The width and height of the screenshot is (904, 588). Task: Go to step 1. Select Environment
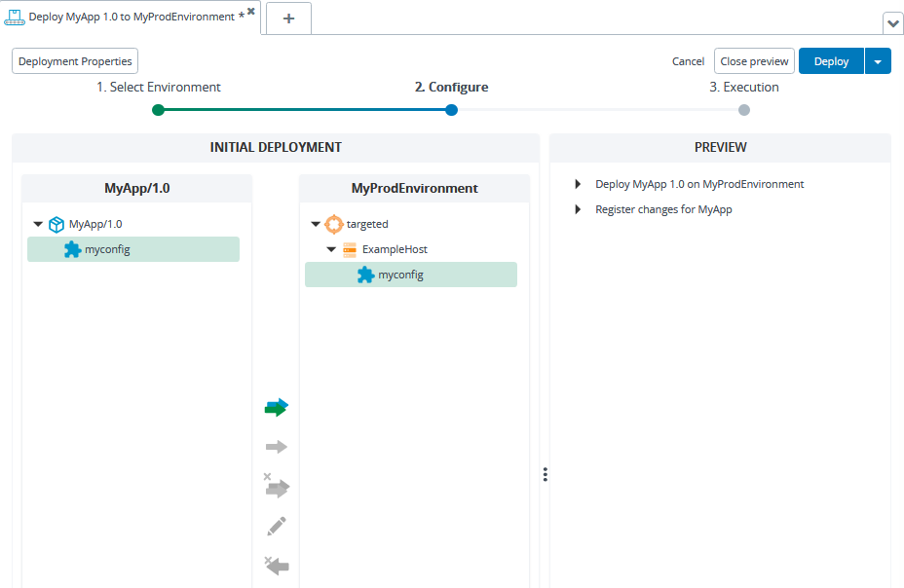(x=159, y=87)
